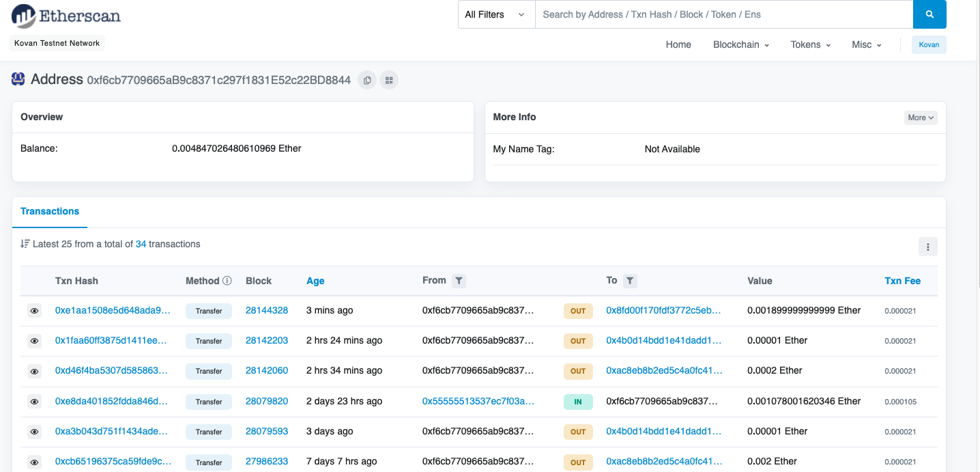The image size is (980, 472).
Task: Click the 0.000105 transaction fee cell
Action: point(900,402)
